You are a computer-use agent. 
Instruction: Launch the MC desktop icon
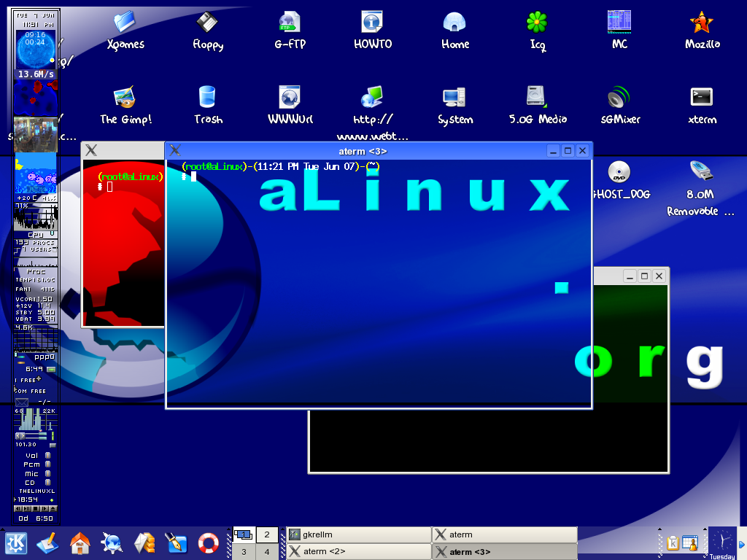[x=619, y=23]
